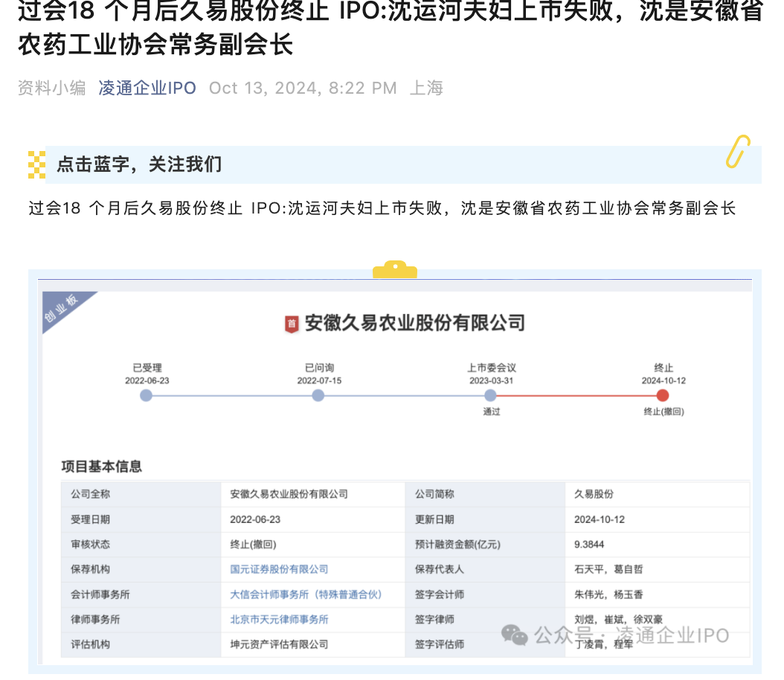Open 国元证券股份有限公司 sponsor link

pos(279,569)
